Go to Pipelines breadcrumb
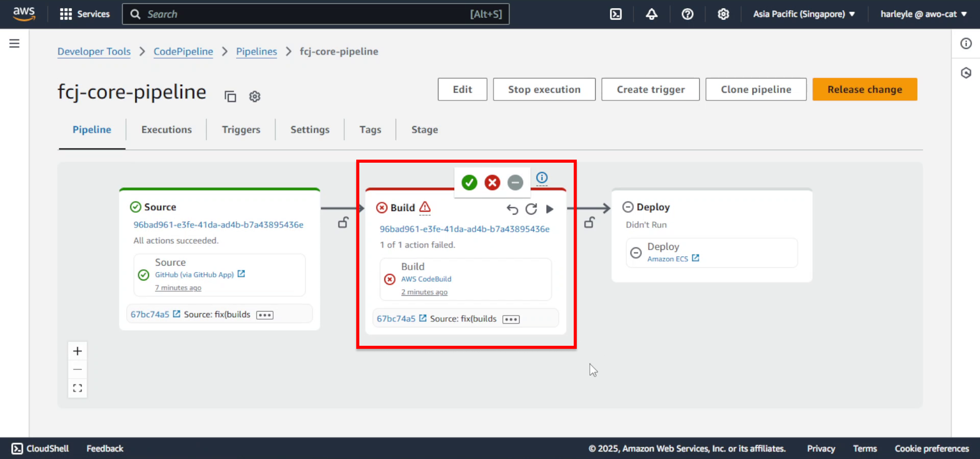Viewport: 980px width, 459px height. pyautogui.click(x=256, y=52)
